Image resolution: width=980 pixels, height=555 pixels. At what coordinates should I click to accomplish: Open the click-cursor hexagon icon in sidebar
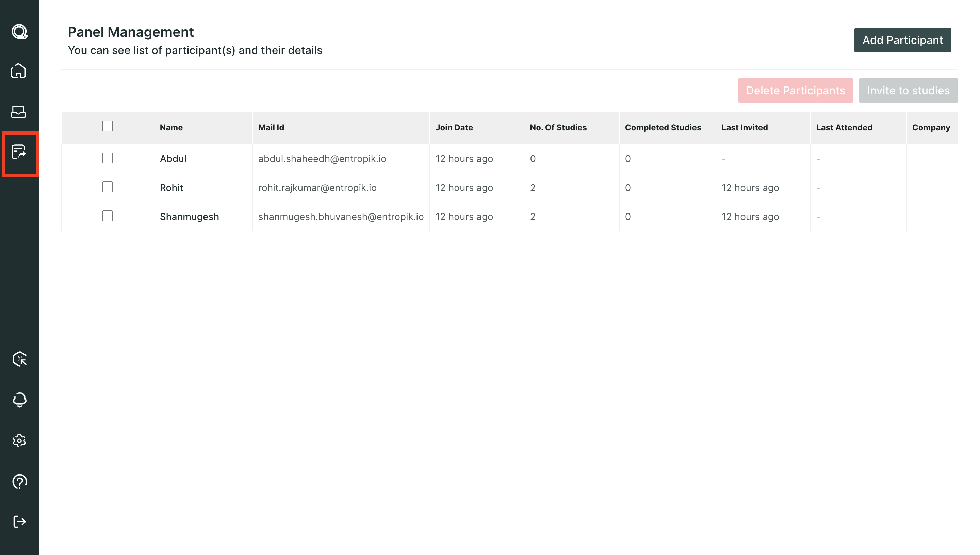19,359
